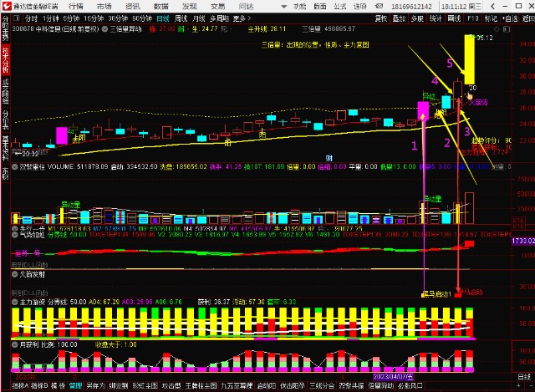This screenshot has width=535, height=392.
Task: Click the 叠加 overlay button
Action: pyautogui.click(x=400, y=17)
